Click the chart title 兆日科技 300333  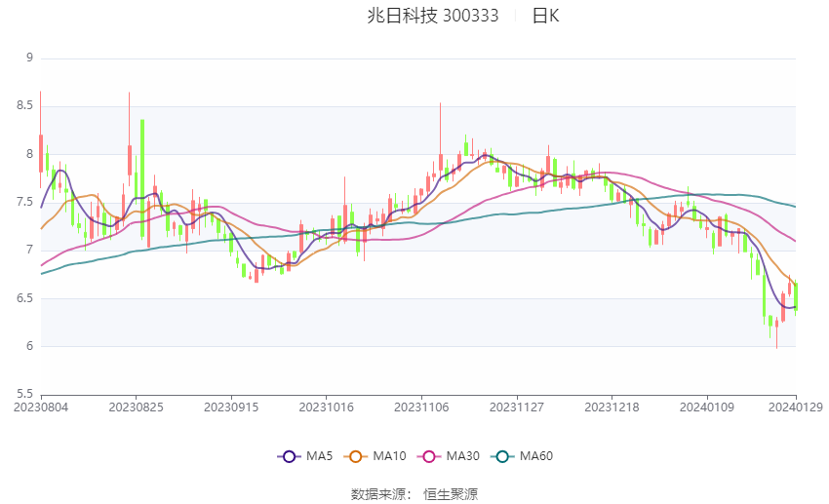tap(432, 16)
